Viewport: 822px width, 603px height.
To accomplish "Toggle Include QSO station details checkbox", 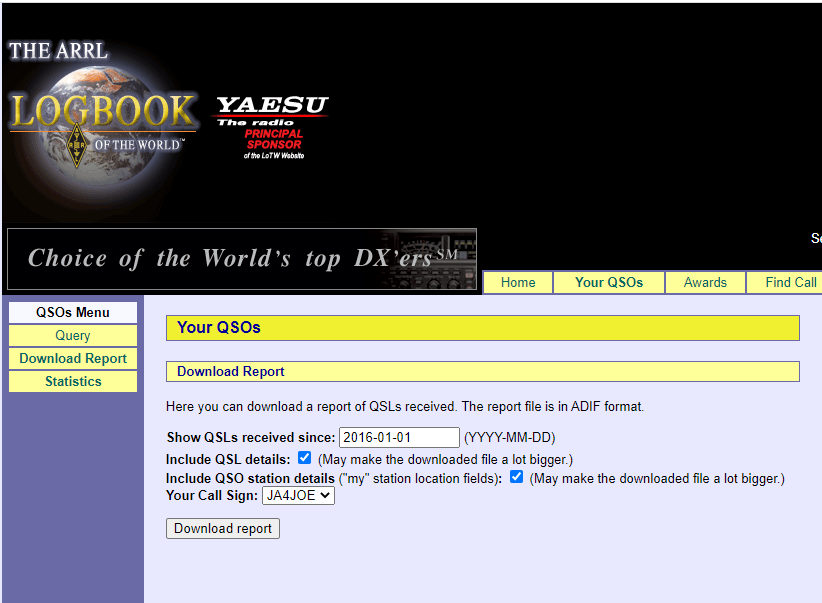I will coord(516,477).
